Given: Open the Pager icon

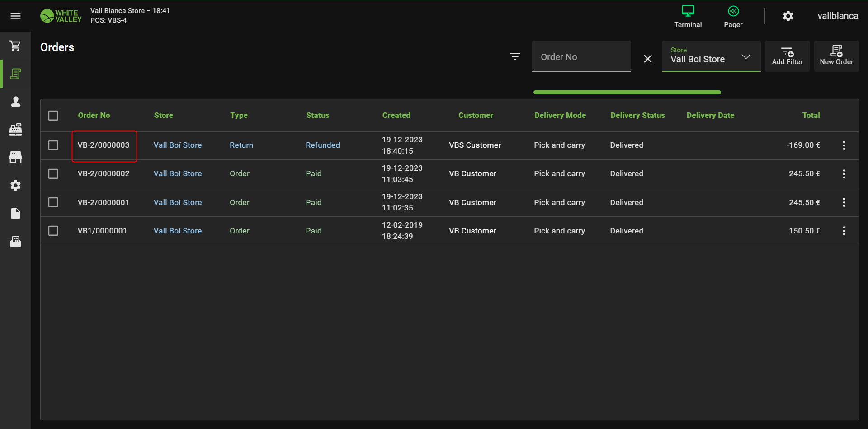Looking at the screenshot, I should click(733, 16).
